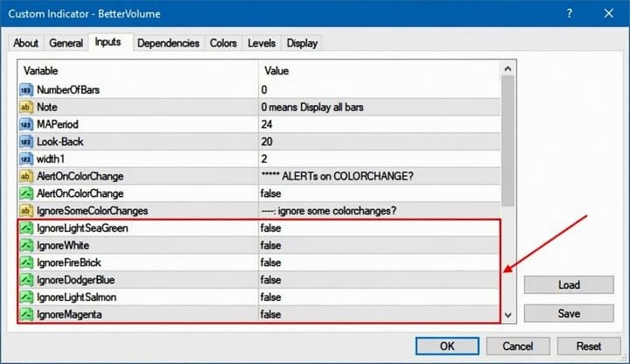Screen dimensions: 630x364
Task: Select the Inputs tab
Action: pos(108,42)
